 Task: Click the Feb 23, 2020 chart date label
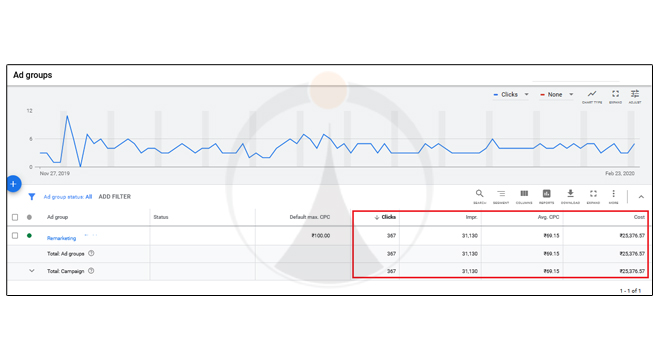coord(620,173)
